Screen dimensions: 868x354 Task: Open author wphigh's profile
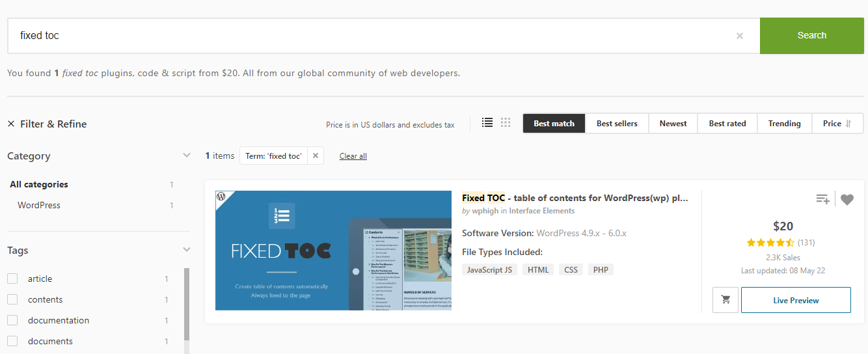pyautogui.click(x=485, y=211)
